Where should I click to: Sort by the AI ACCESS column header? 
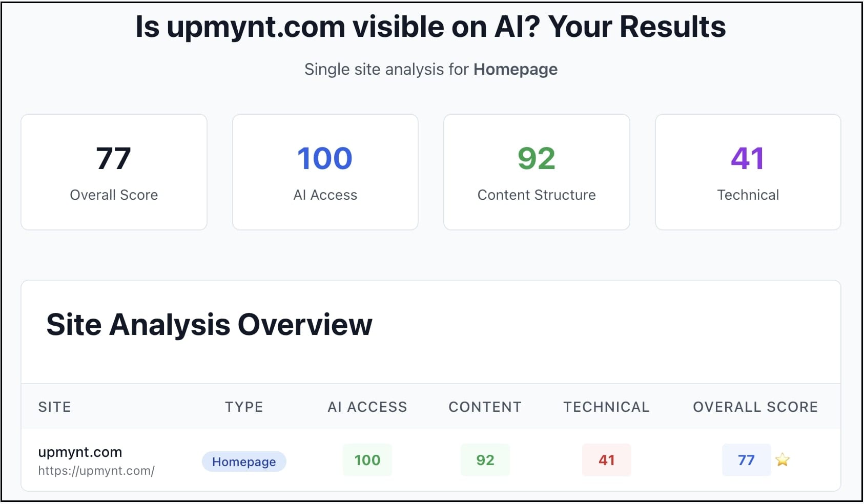tap(367, 407)
